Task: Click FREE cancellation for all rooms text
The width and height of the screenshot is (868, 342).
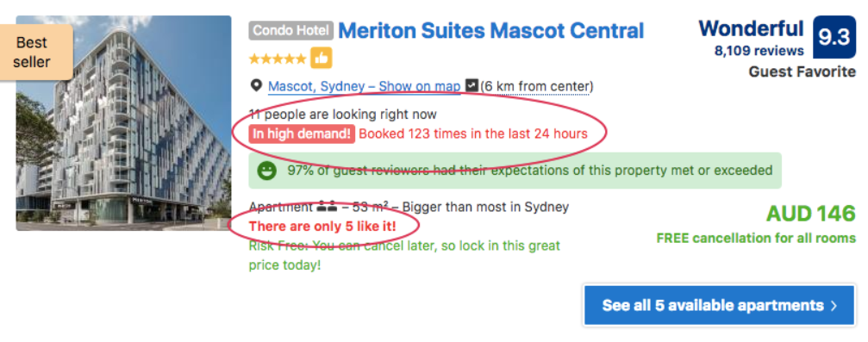Action: pyautogui.click(x=756, y=239)
